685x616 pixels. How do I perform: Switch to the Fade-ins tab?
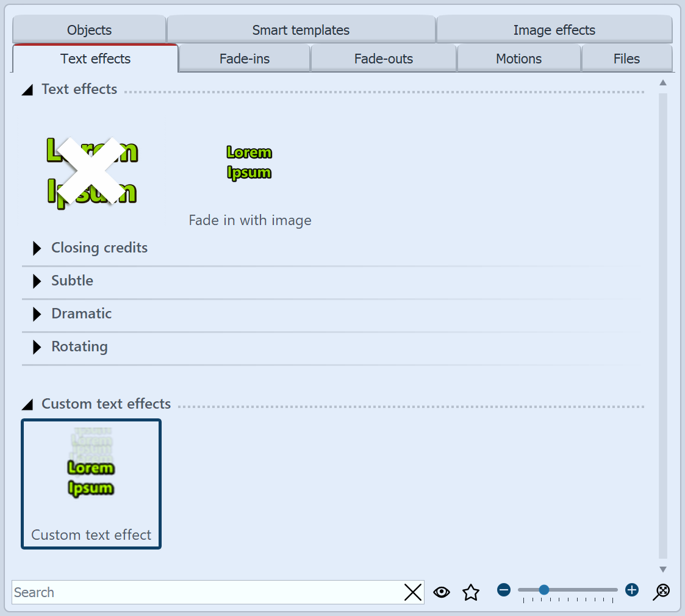[x=244, y=58]
